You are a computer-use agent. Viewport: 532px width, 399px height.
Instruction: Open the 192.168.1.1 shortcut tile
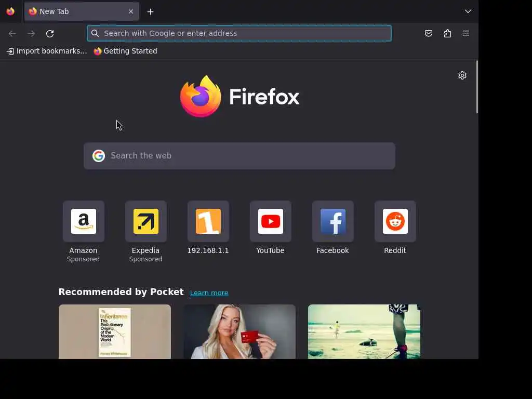click(208, 221)
